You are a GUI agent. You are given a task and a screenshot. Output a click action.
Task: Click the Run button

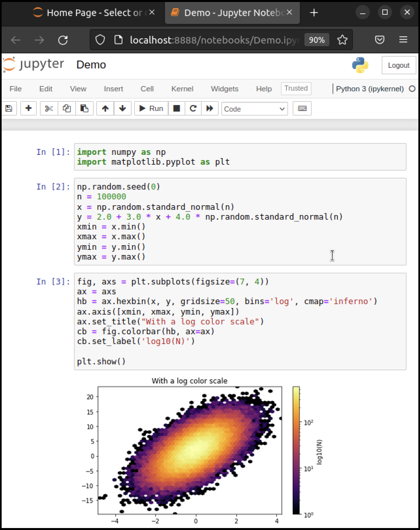point(151,108)
